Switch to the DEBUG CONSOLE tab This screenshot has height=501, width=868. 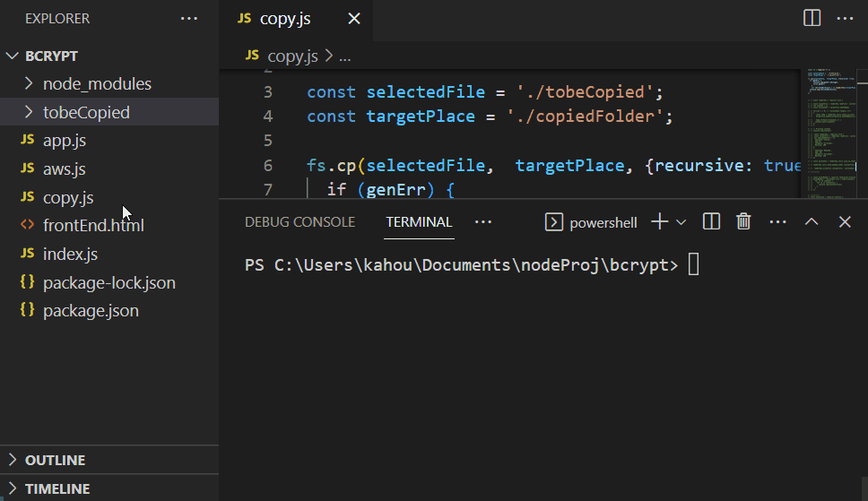point(300,222)
